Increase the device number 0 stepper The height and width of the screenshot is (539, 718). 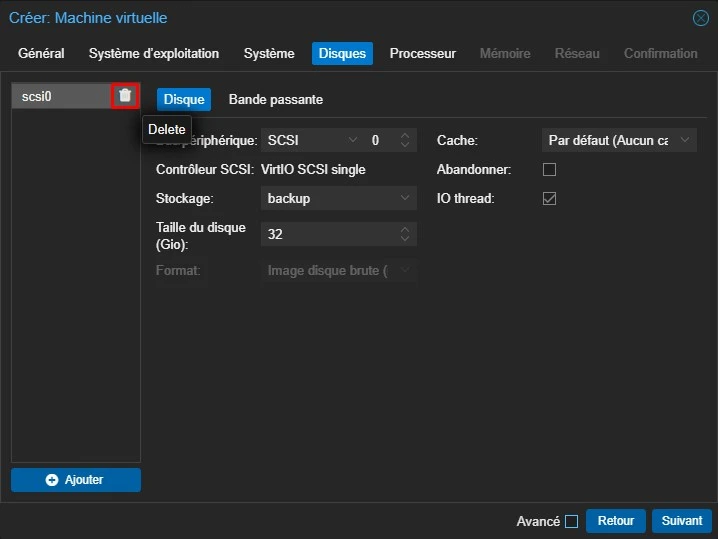(405, 136)
